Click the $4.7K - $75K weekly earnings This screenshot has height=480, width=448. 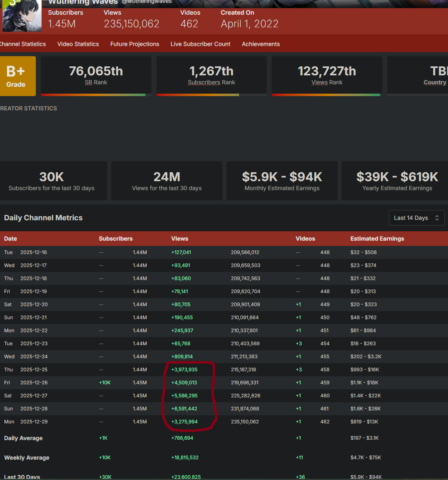pyautogui.click(x=366, y=458)
